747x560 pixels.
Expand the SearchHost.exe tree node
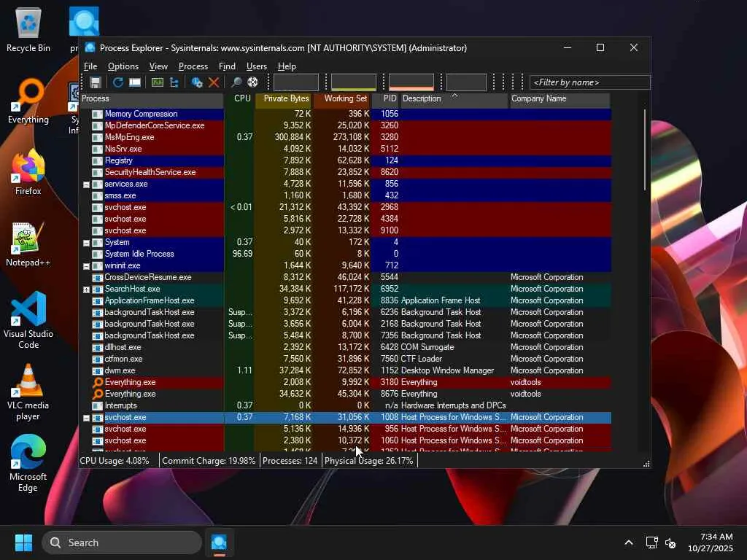[x=86, y=289]
